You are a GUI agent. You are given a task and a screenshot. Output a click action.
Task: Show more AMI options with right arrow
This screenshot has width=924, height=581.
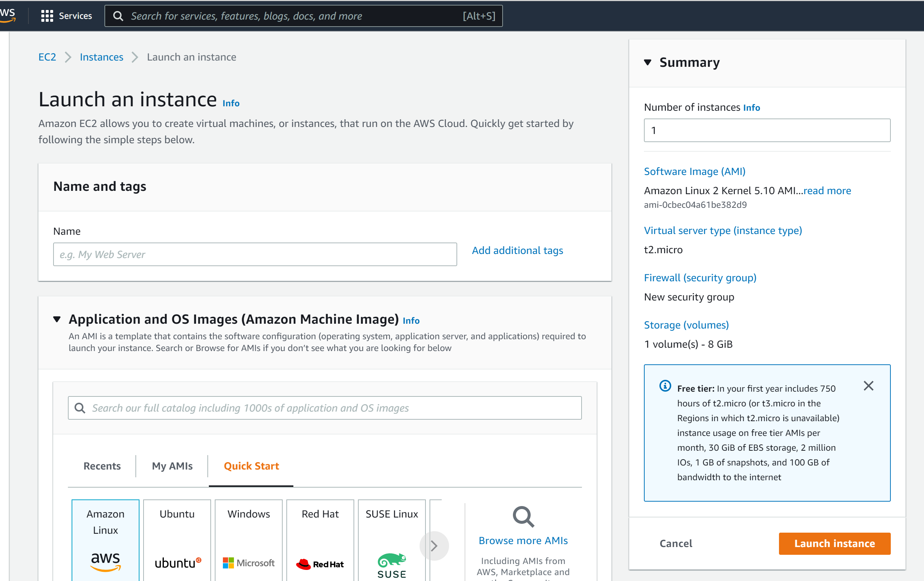434,545
